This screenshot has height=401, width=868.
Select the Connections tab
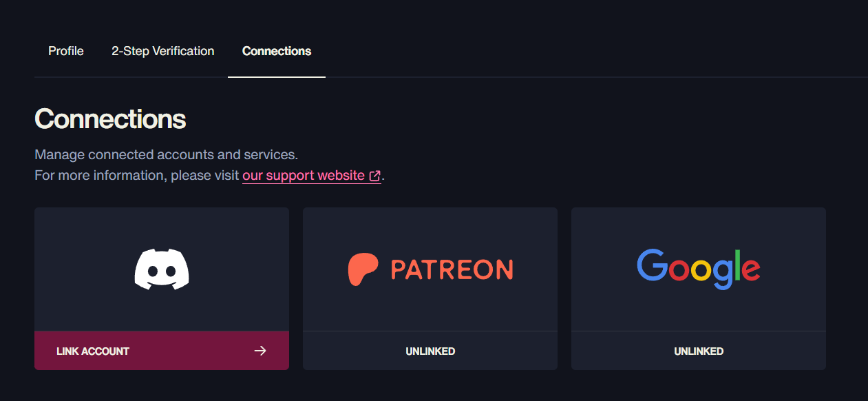point(277,51)
